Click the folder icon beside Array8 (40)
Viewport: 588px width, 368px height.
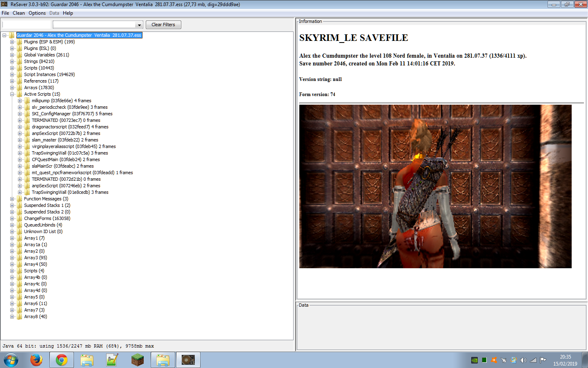click(x=19, y=316)
